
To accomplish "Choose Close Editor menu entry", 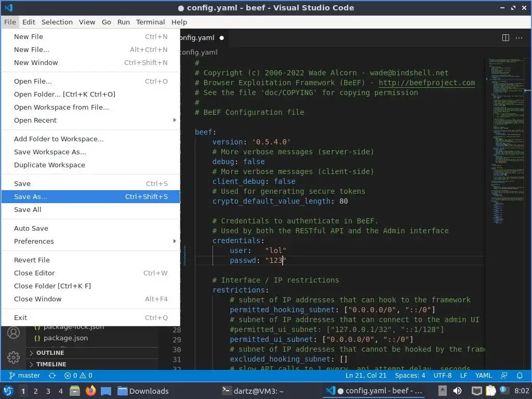I will click(90, 273).
